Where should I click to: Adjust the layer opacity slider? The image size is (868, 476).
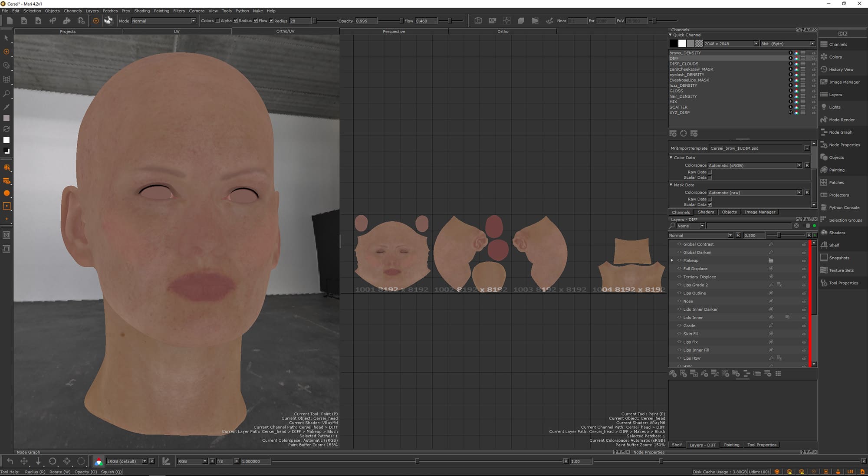click(779, 235)
